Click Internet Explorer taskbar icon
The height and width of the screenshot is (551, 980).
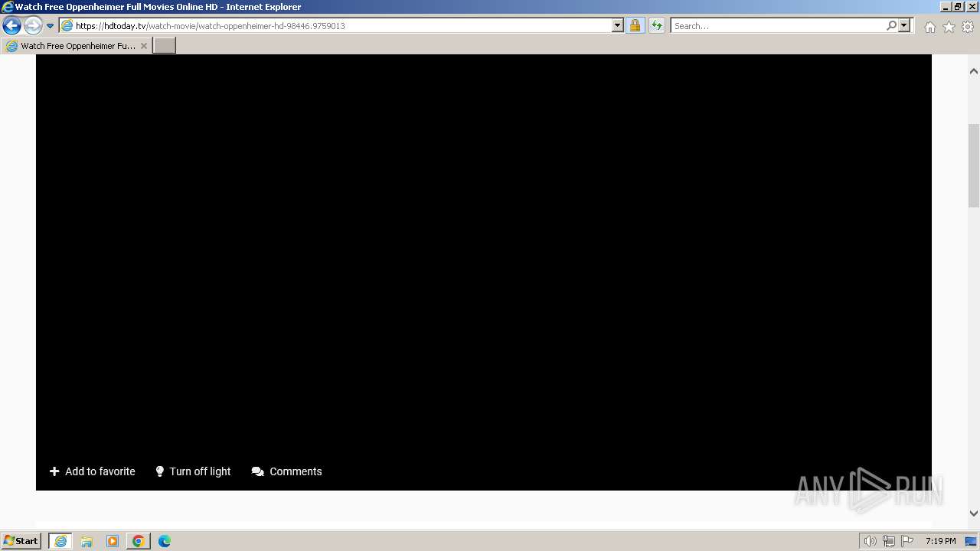[x=60, y=541]
